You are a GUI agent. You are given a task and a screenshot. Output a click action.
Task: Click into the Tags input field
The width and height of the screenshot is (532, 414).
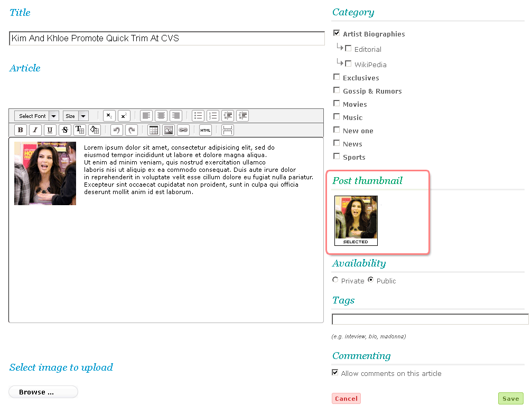tap(430, 319)
